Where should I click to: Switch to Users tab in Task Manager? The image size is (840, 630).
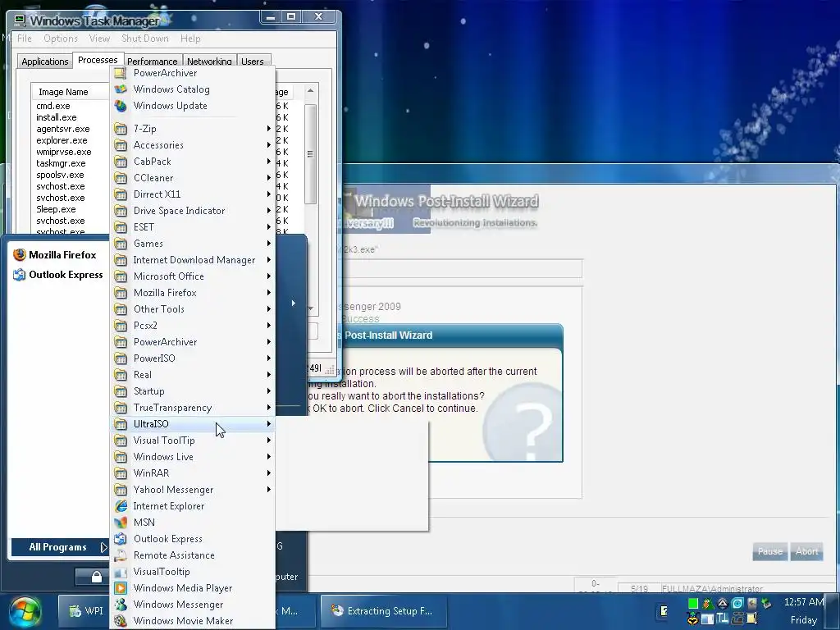(x=253, y=61)
